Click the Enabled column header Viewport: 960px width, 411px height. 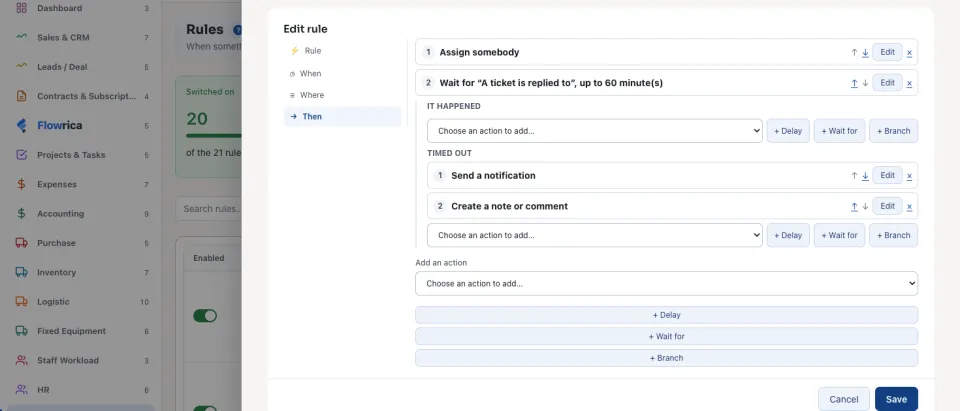click(209, 258)
